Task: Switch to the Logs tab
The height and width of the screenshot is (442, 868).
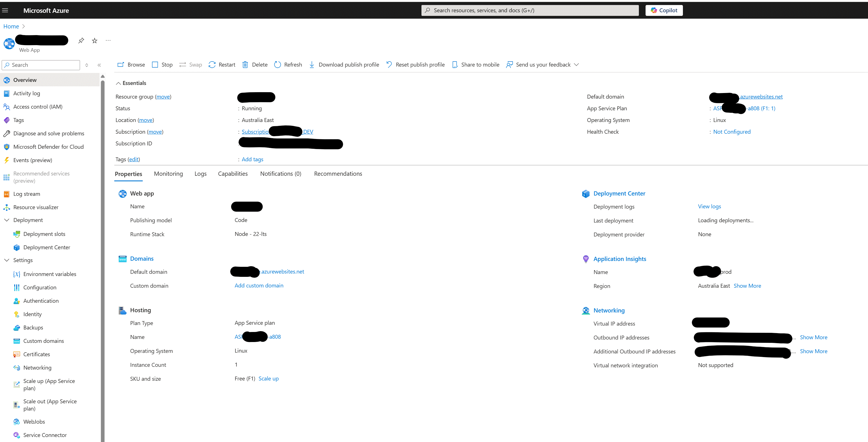Action: point(200,174)
